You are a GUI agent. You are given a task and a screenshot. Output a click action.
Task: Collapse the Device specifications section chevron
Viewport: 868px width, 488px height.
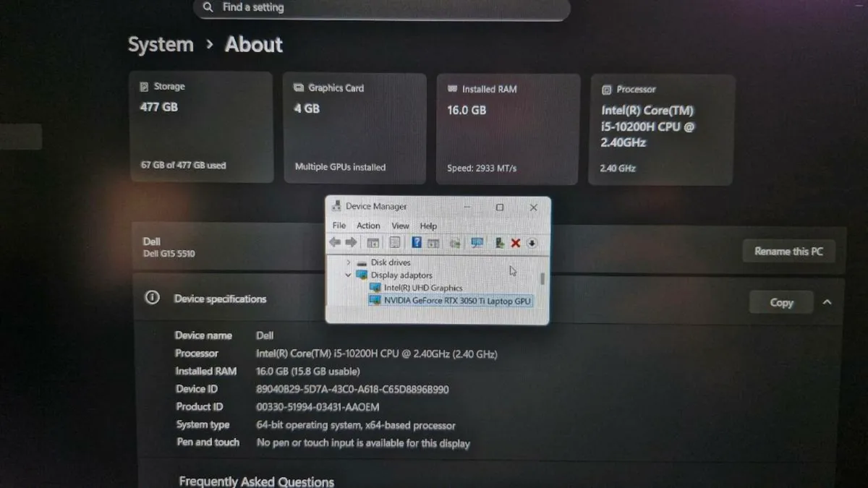point(827,302)
